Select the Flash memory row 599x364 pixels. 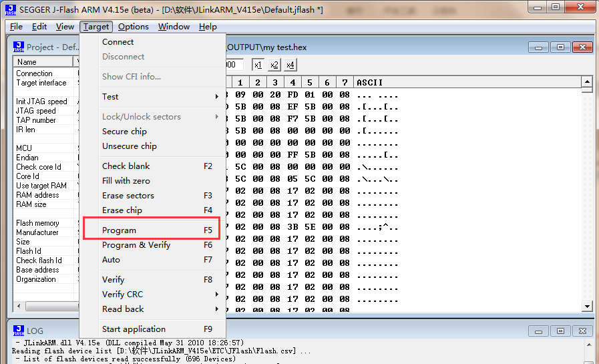pos(46,223)
